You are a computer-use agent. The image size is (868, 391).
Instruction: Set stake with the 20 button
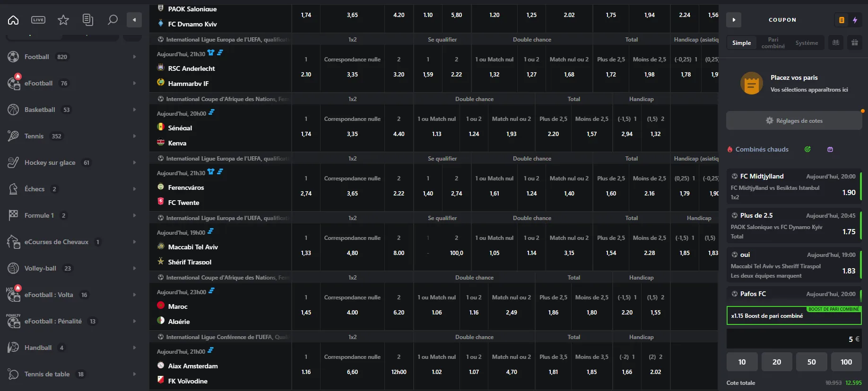click(x=777, y=362)
